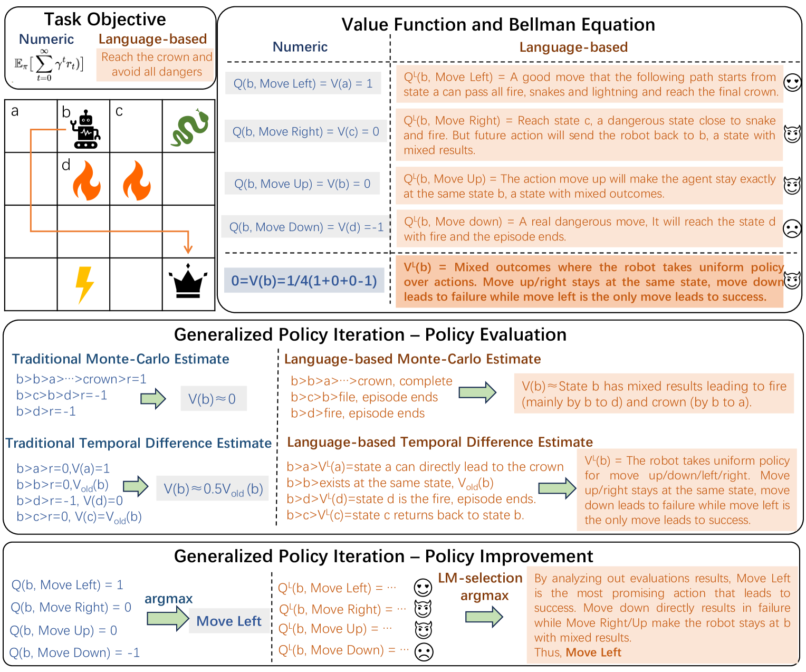The width and height of the screenshot is (806, 672).
Task: Click the 0=V(b)=1/4(1+0+0-1) equation box
Action: point(304,281)
